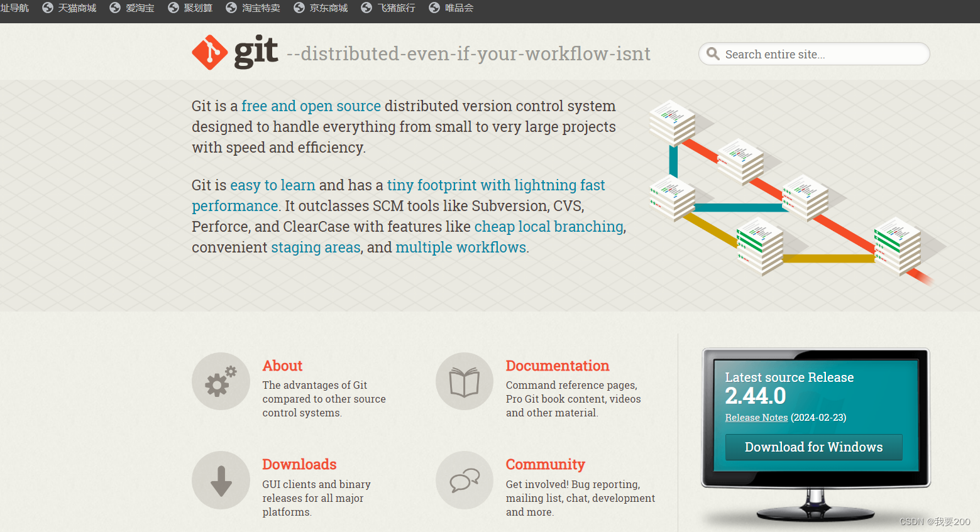
Task: Follow the 'easy to learn' link
Action: click(x=273, y=185)
